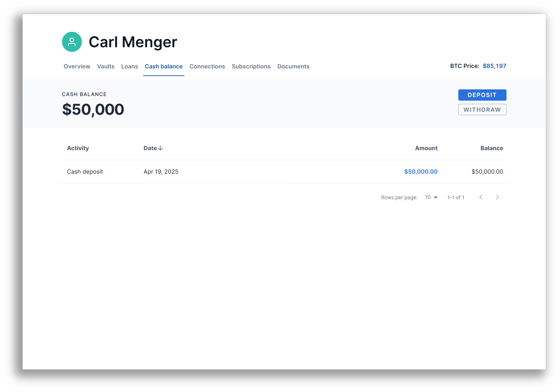Click the 1–1 of 1 pagination text
The image size is (560, 392).
pyautogui.click(x=455, y=197)
